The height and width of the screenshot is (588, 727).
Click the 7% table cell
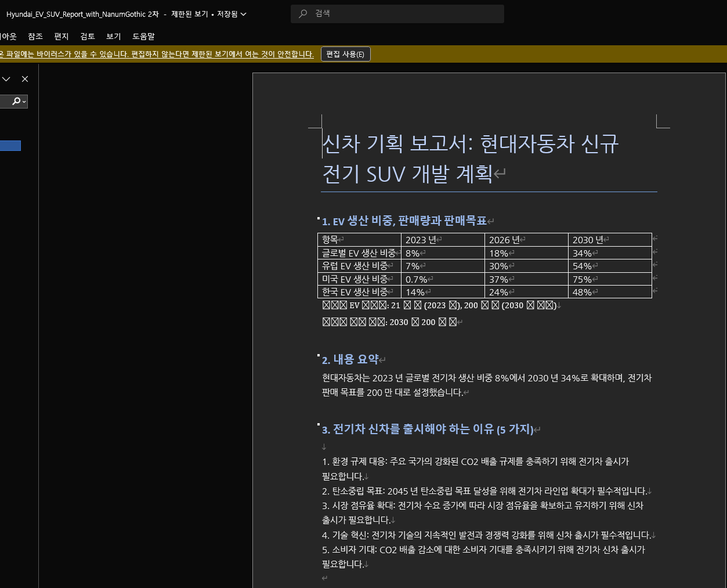(443, 266)
